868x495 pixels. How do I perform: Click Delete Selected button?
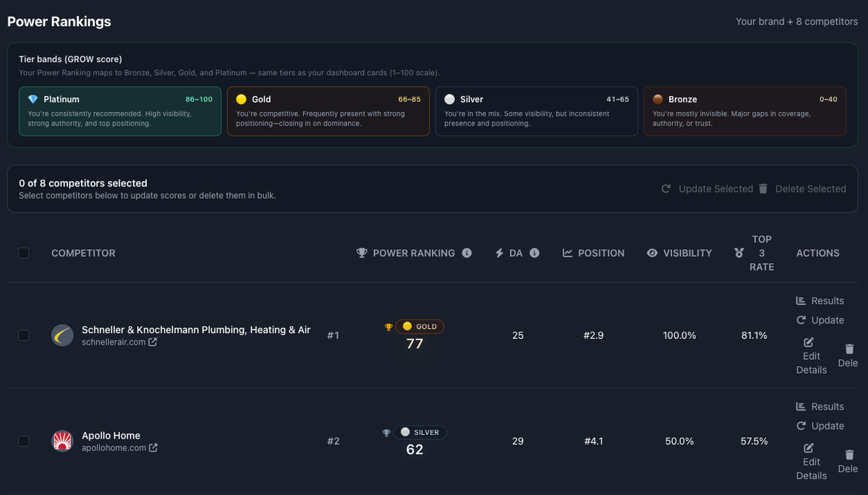click(802, 189)
